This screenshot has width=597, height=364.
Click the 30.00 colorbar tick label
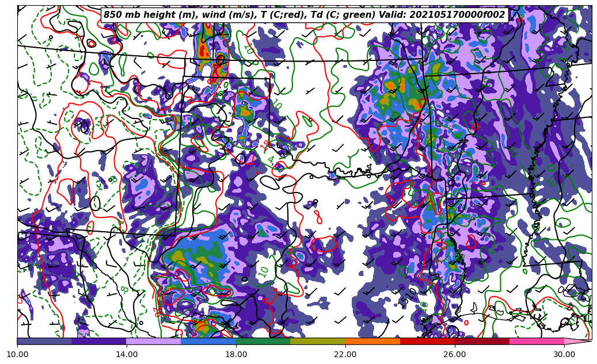(x=564, y=354)
